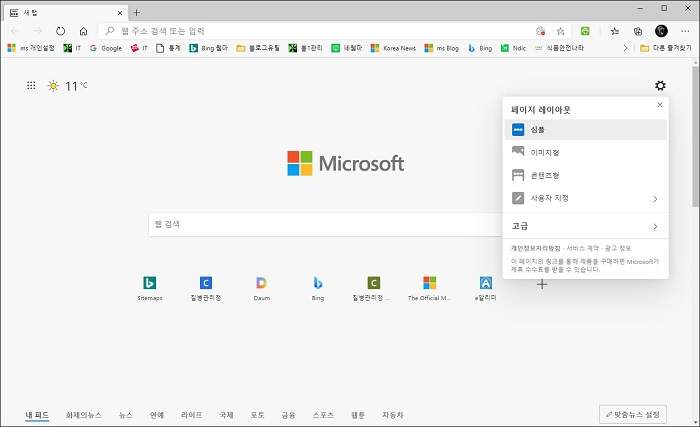Image resolution: width=700 pixels, height=427 pixels.
Task: Open The Official M... quick link tile
Action: (429, 288)
